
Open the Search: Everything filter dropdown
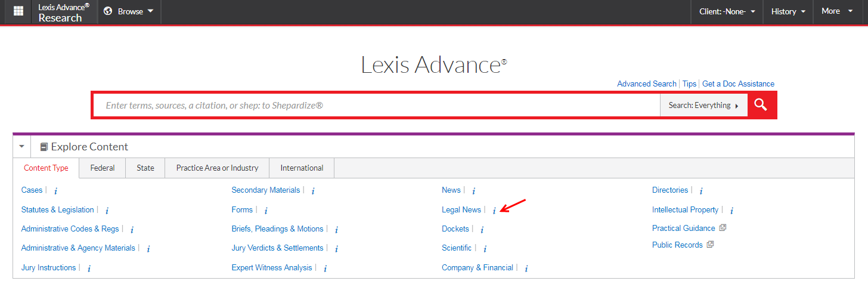point(703,105)
